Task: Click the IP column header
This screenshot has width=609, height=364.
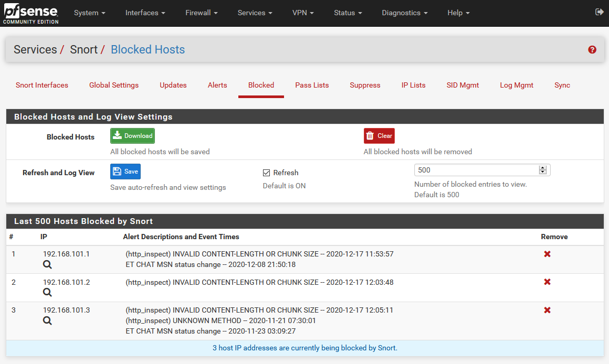Action: click(x=44, y=237)
